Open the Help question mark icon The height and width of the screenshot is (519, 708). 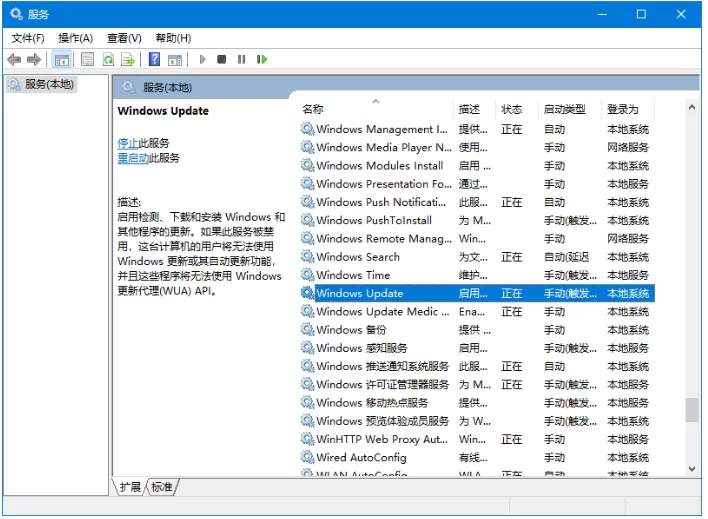(x=154, y=59)
